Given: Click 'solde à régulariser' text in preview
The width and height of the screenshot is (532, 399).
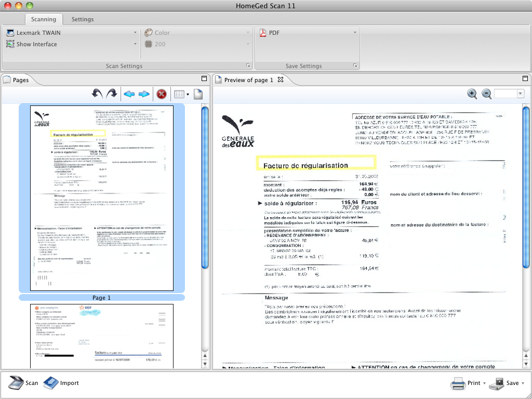Looking at the screenshot, I should tap(290, 203).
